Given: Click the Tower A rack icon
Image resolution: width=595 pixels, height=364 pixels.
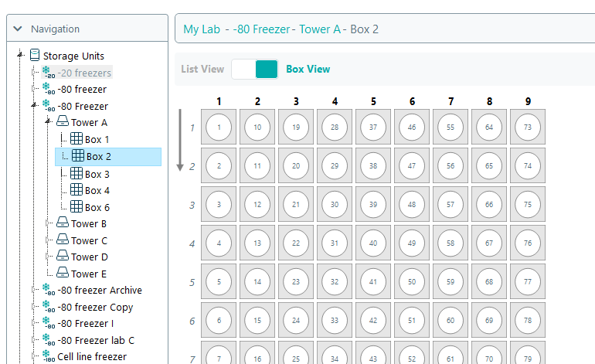Looking at the screenshot, I should pos(63,122).
